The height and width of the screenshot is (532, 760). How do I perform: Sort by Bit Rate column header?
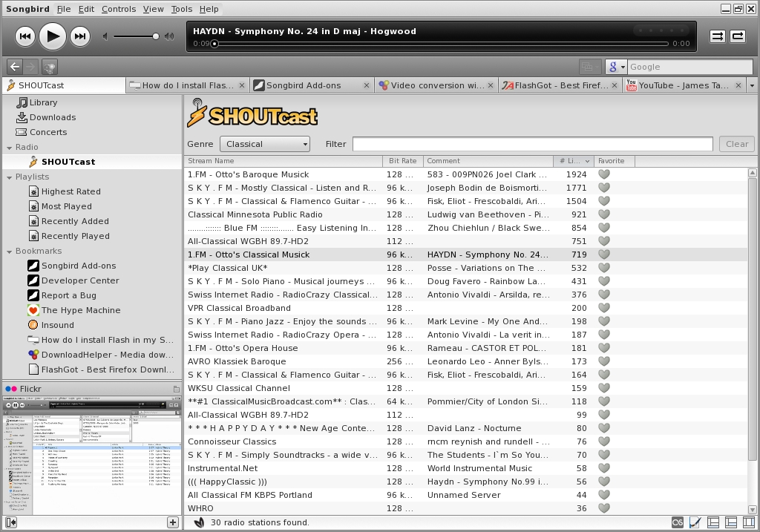pos(403,161)
